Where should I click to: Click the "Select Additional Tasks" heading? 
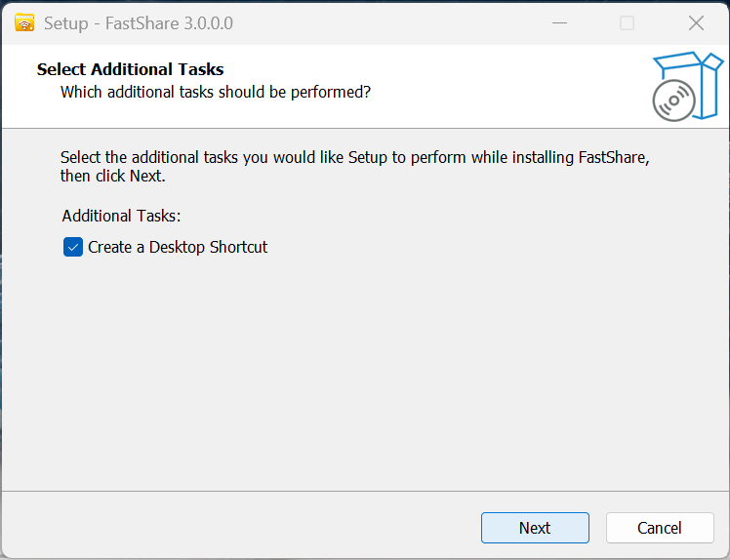click(130, 69)
